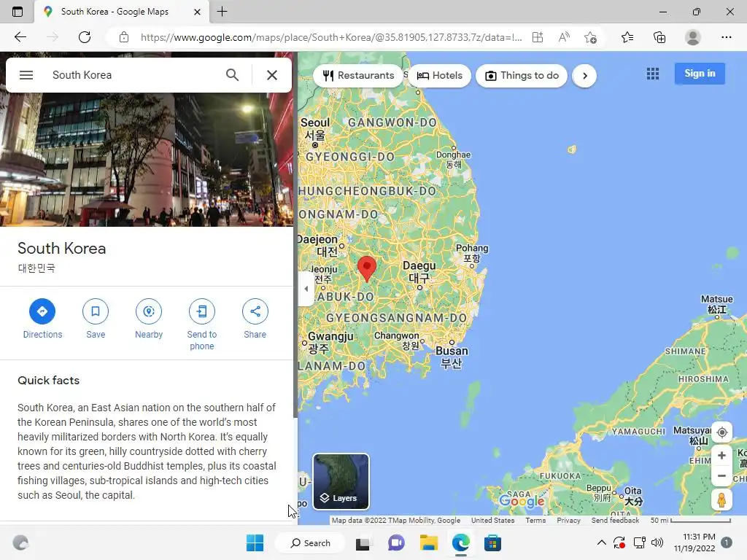This screenshot has height=560, width=747.
Task: Open the Terms link
Action: (535, 521)
